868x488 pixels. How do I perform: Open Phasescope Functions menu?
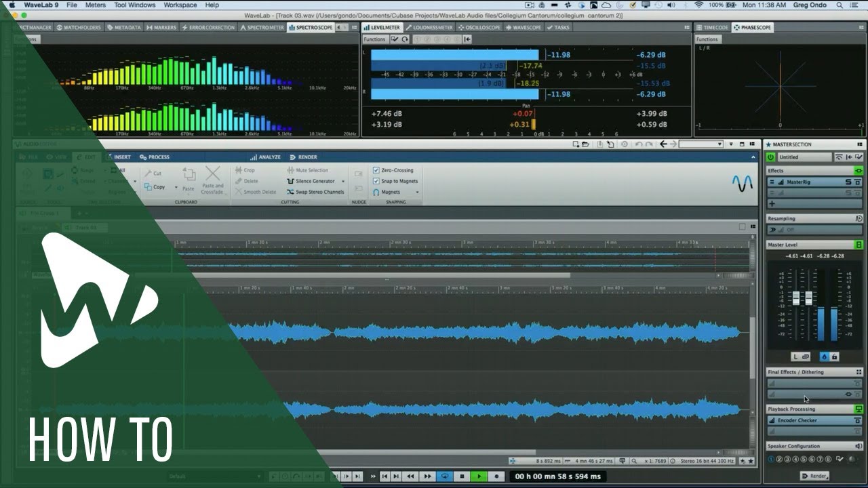pyautogui.click(x=707, y=39)
